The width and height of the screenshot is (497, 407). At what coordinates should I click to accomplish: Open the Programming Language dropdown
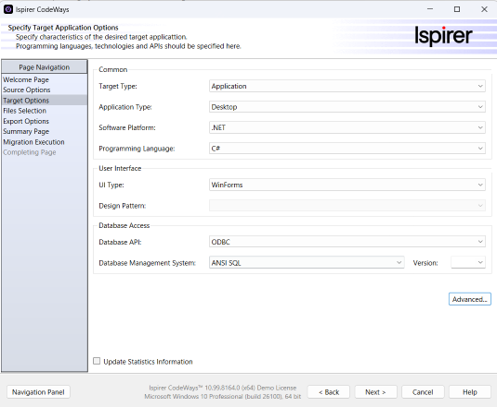tap(347, 148)
